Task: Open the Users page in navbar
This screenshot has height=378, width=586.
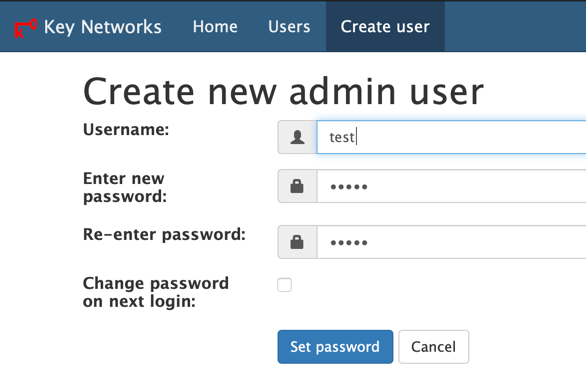Action: click(289, 27)
